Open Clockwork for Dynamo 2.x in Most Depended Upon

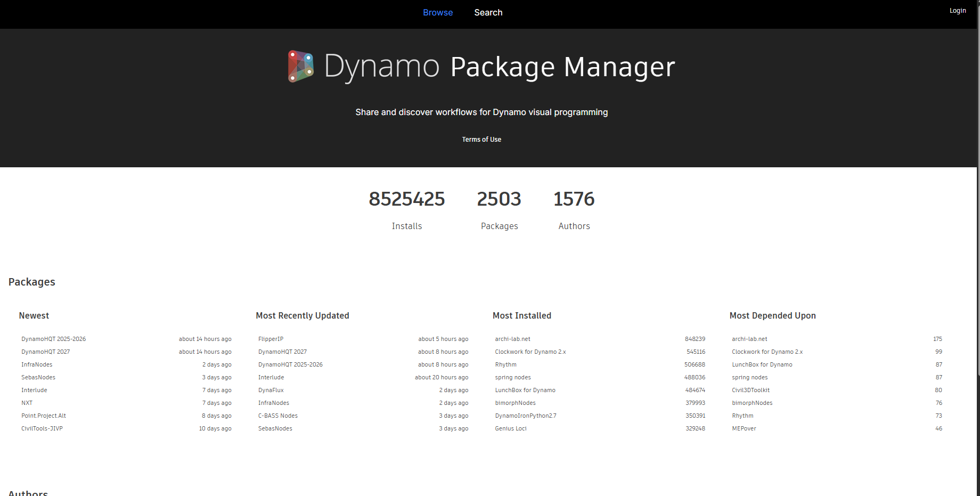coord(767,352)
